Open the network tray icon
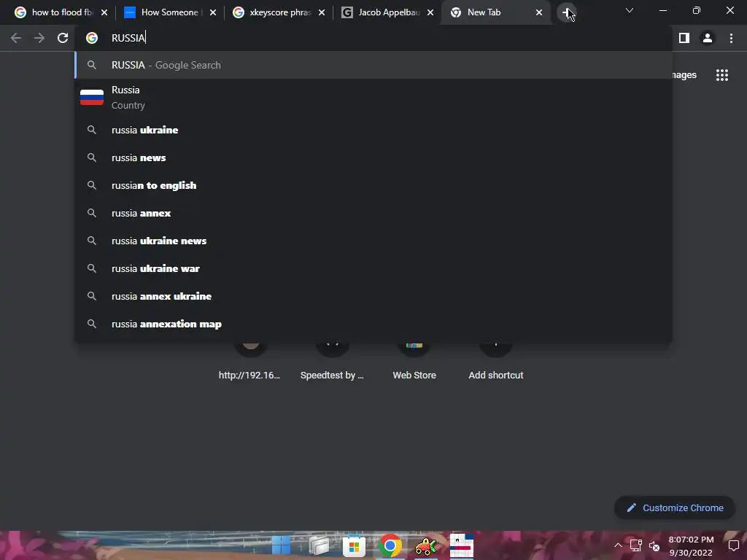 point(636,545)
